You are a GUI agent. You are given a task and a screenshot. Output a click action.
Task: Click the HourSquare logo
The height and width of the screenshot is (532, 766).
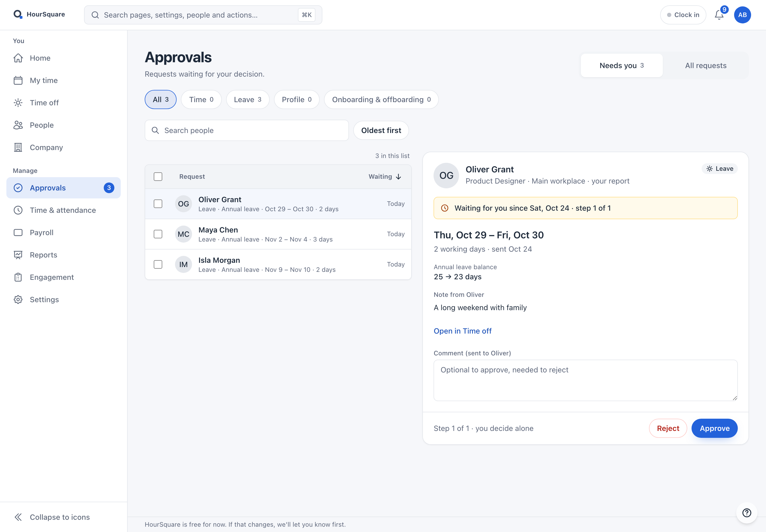point(39,14)
